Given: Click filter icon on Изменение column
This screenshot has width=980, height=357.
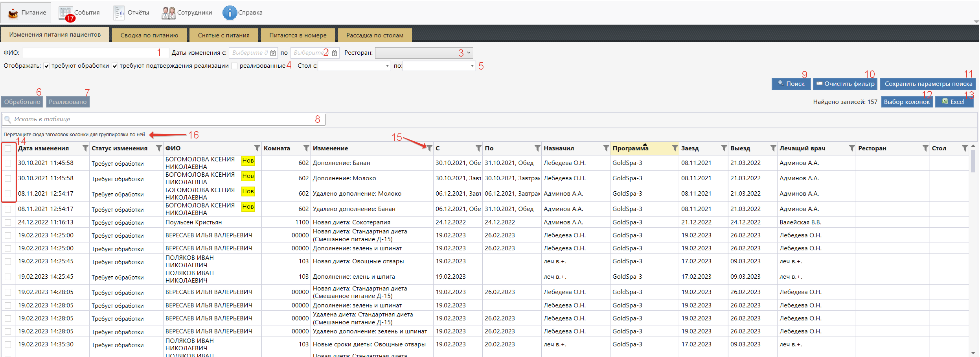Looking at the screenshot, I should tap(429, 148).
